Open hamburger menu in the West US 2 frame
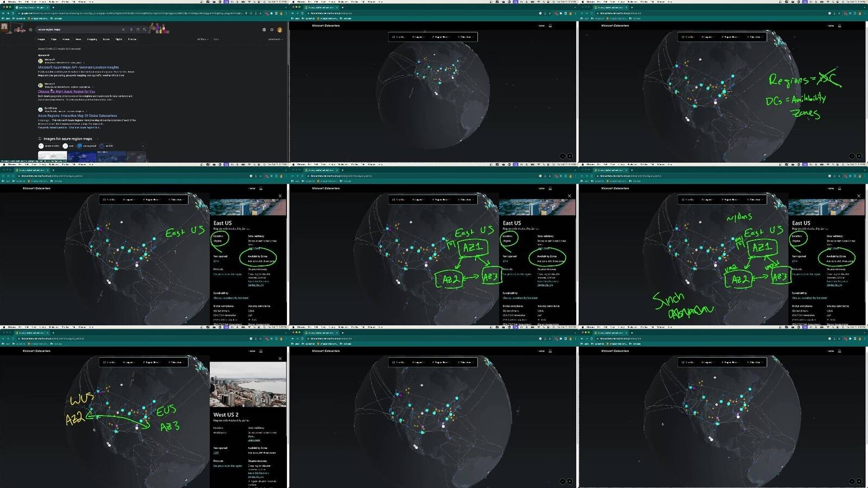868x488 pixels. 261,351
